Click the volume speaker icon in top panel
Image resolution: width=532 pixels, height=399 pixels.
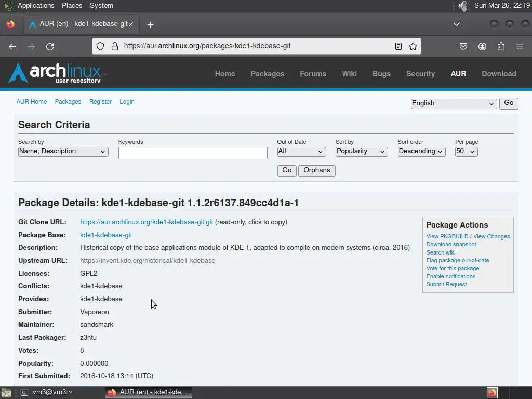tap(463, 6)
